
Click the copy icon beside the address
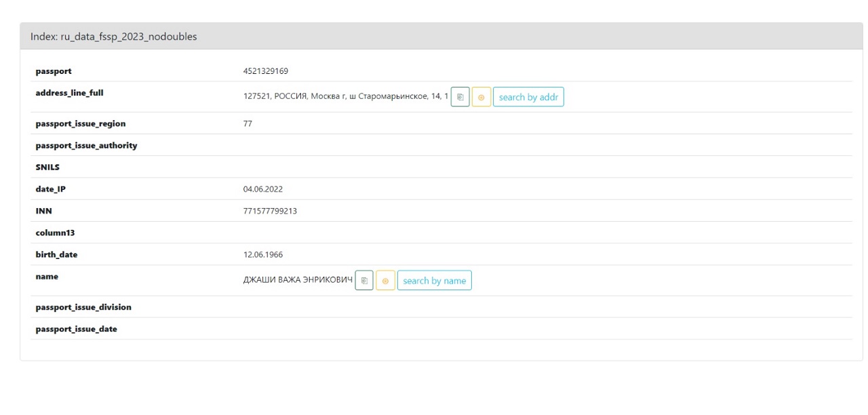pyautogui.click(x=460, y=97)
